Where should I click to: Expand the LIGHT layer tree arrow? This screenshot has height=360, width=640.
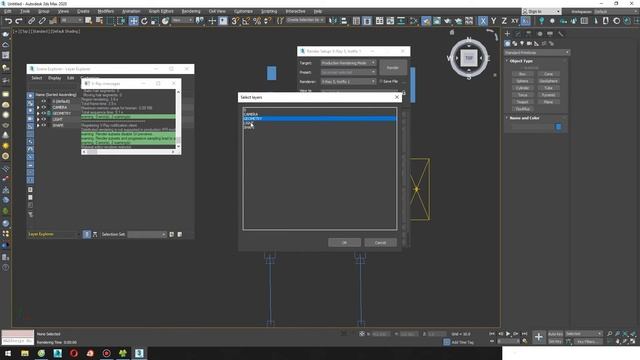coord(38,120)
